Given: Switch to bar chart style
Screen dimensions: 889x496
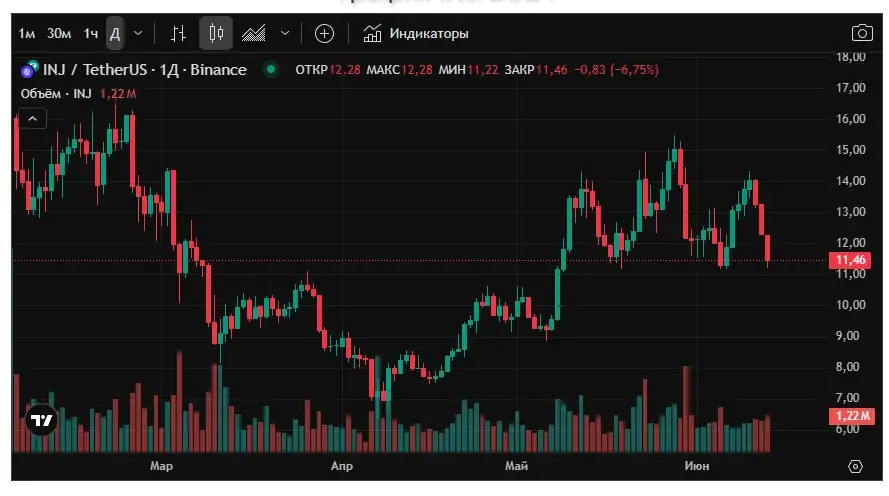Looking at the screenshot, I should tap(179, 33).
